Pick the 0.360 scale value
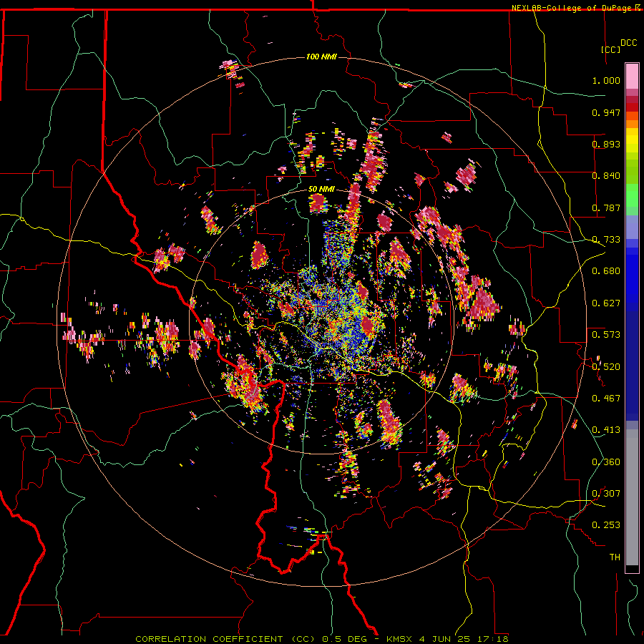This screenshot has width=644, height=644. [606, 462]
